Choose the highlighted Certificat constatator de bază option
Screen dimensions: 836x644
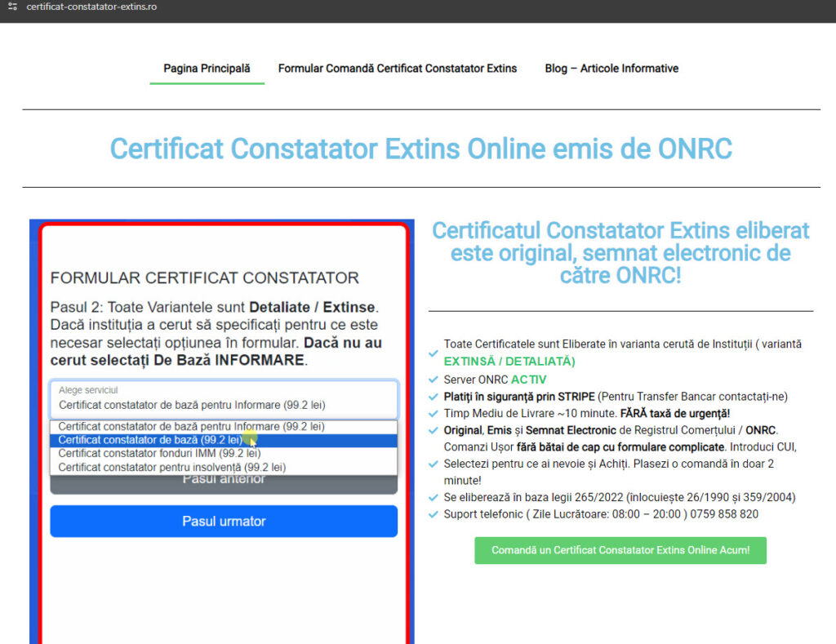[x=150, y=441]
